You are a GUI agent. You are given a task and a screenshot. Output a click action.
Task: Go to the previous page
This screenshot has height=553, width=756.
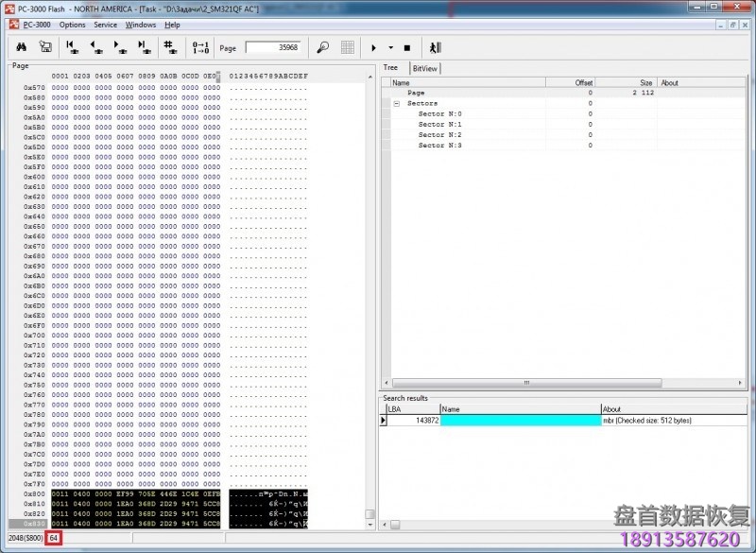click(95, 47)
